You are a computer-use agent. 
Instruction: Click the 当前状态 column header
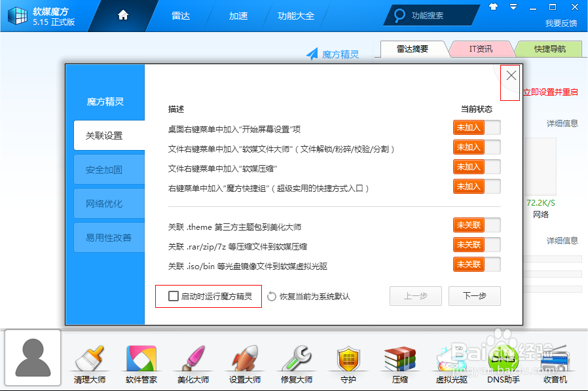(476, 109)
